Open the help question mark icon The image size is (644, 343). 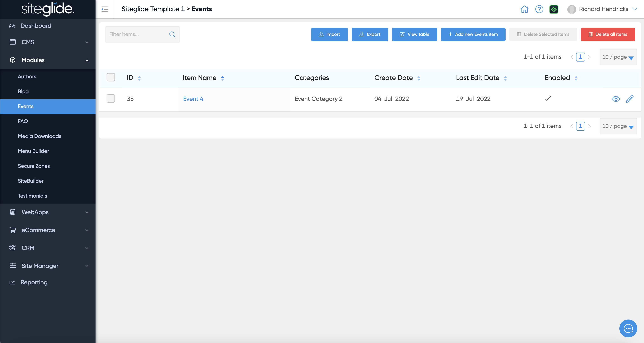[x=539, y=9]
